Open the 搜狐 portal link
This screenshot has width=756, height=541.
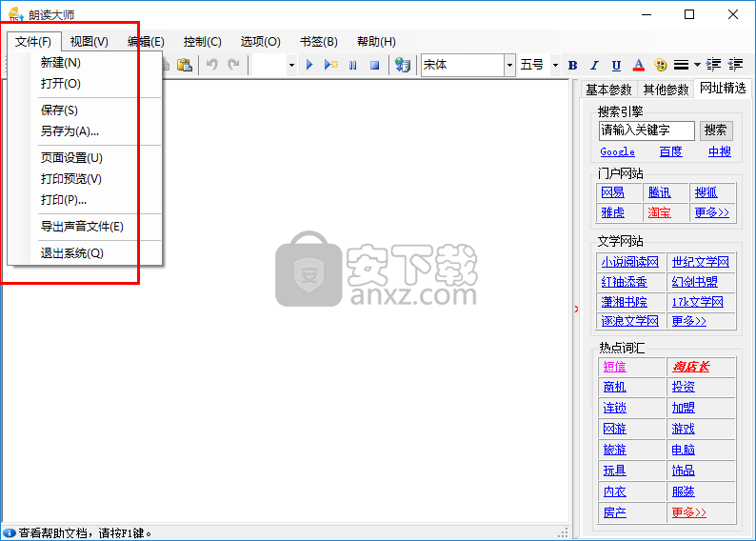706,192
